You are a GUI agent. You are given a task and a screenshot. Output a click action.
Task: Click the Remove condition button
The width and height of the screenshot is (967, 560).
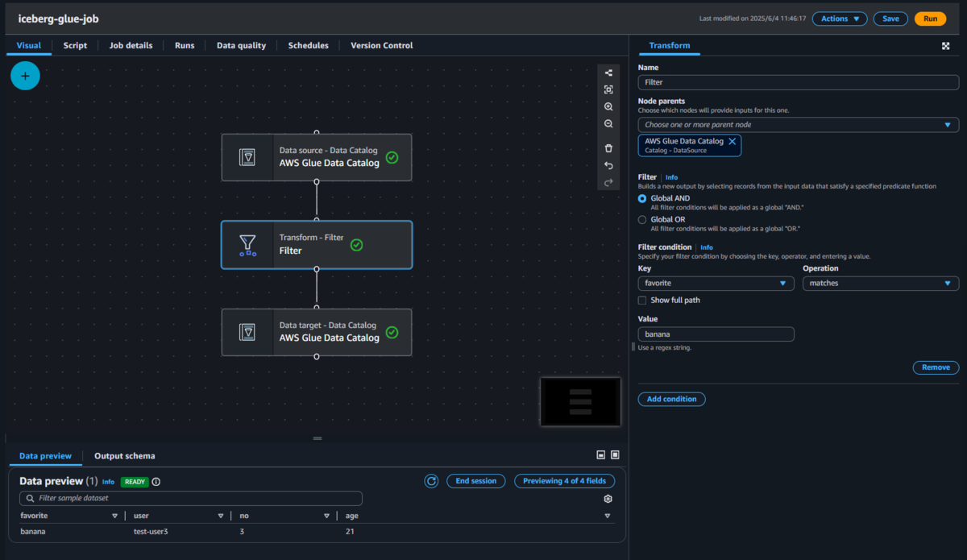936,367
